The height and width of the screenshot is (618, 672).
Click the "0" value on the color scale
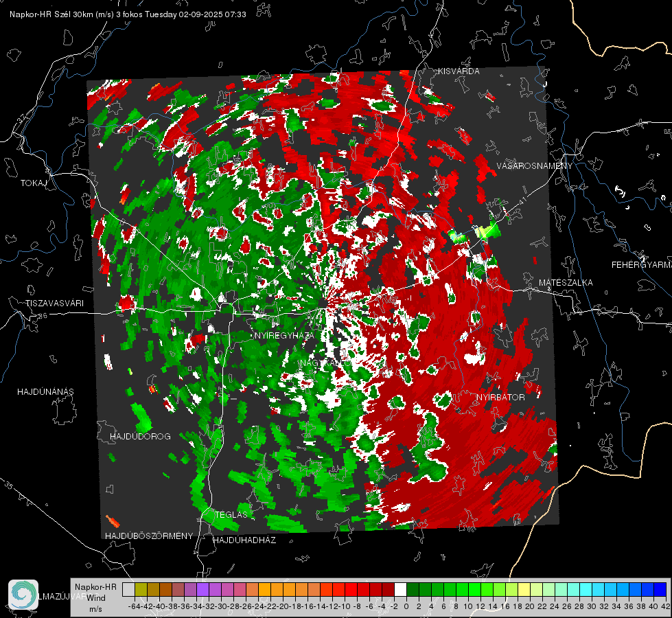406,607
